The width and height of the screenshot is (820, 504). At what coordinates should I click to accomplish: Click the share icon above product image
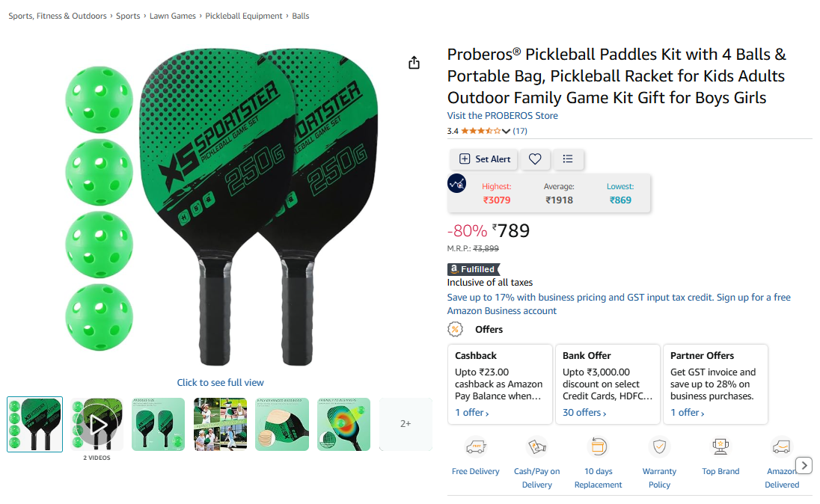click(x=414, y=63)
